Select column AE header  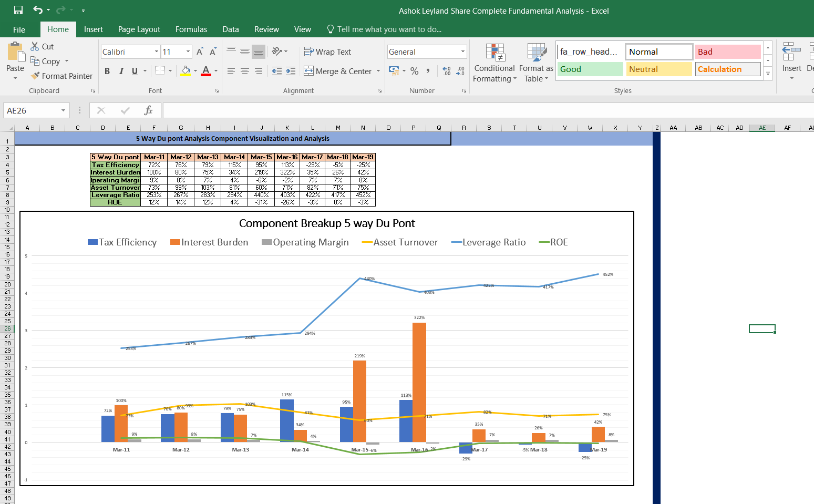tap(762, 128)
